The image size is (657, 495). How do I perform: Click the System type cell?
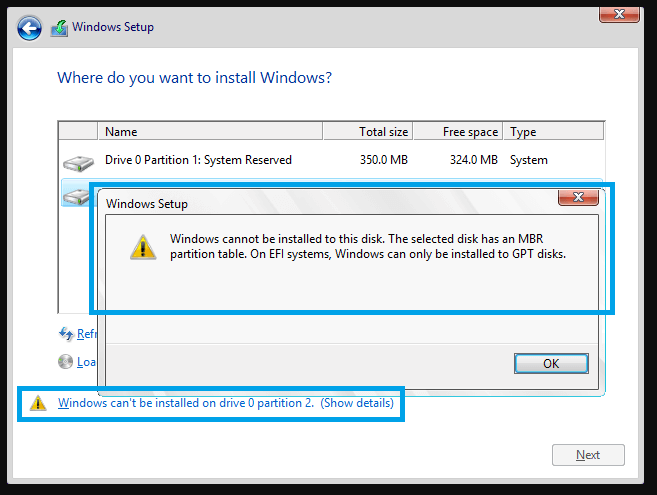pyautogui.click(x=529, y=160)
